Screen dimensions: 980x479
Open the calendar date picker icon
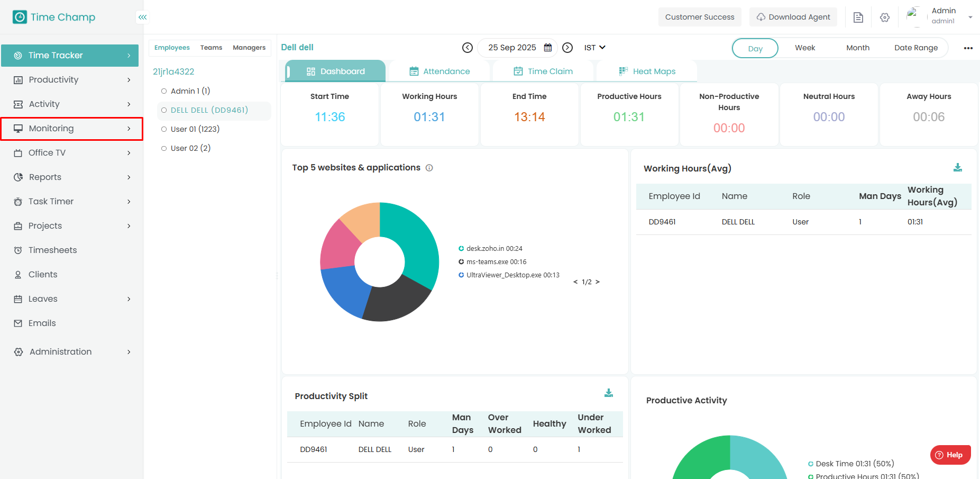(548, 48)
